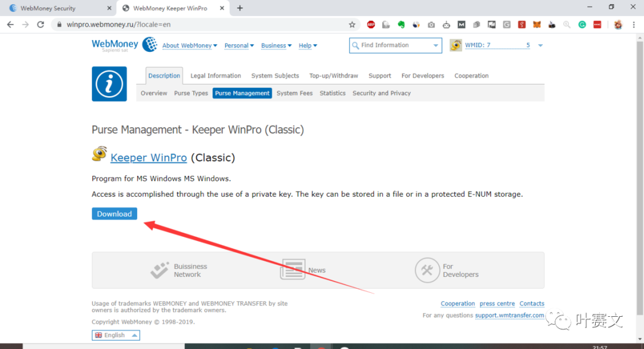This screenshot has width=644, height=349.
Task: Bookmark this page with the star
Action: 352,24
